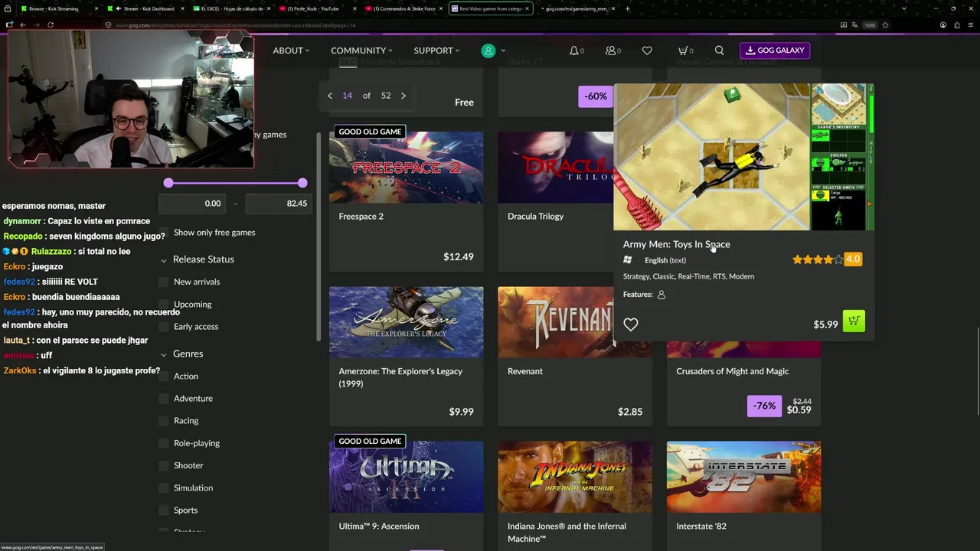Screen dimensions: 980x551
Task: Switch to Stream - Kick Dashboard tab
Action: pyautogui.click(x=144, y=8)
